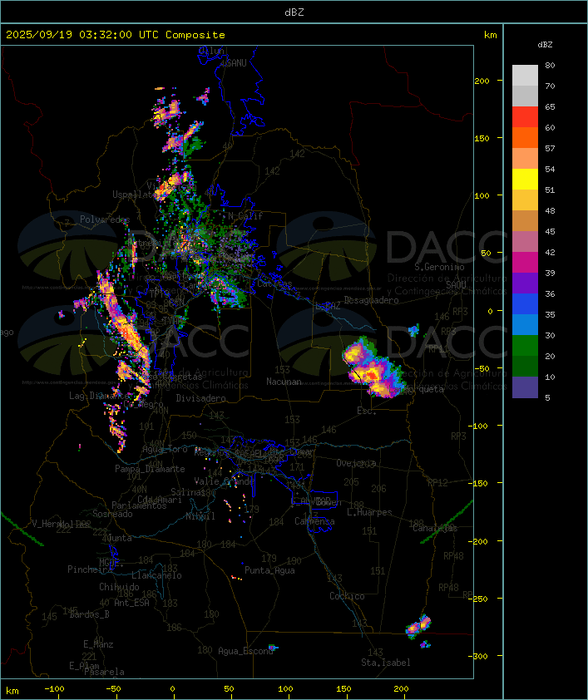Screen dimensions: 588x700
Task: Click the light blue 30-35 dBZ swatch
Action: (525, 324)
